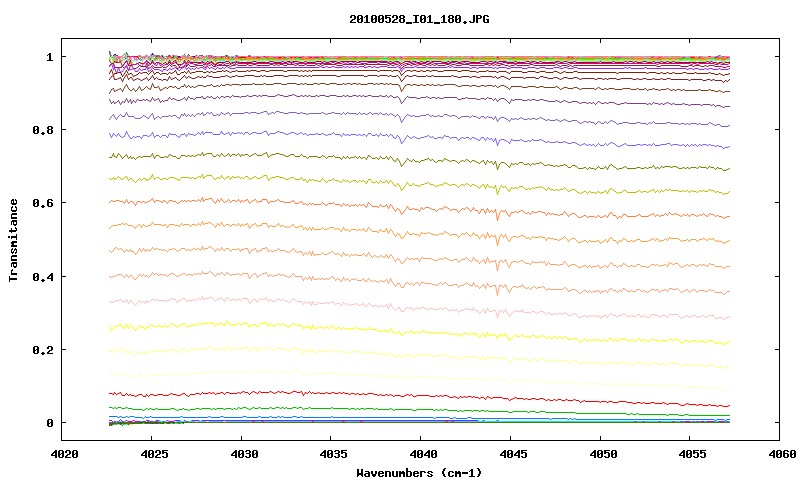
Task: Click the plot title 20100528_I01_180.JPG
Action: 419,19
